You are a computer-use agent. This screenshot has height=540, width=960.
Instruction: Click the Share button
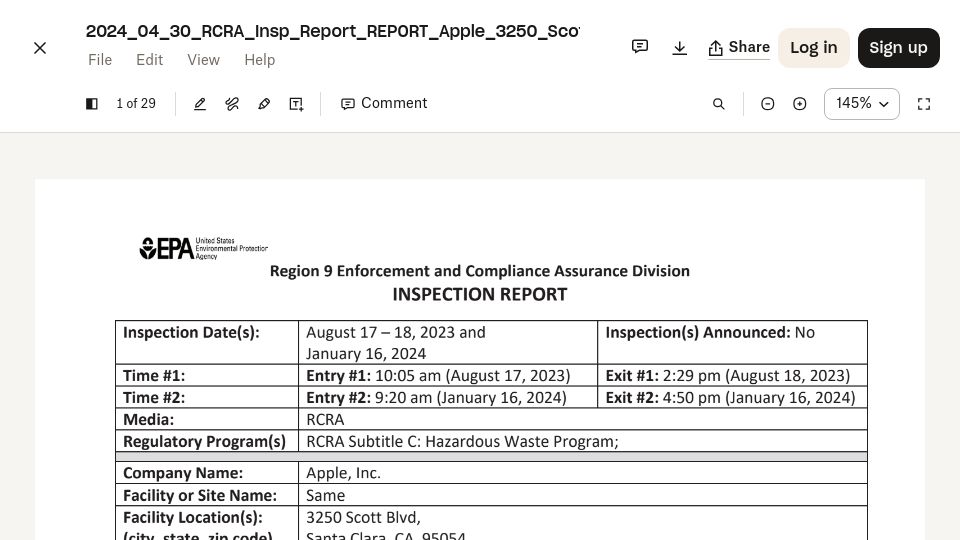[738, 48]
